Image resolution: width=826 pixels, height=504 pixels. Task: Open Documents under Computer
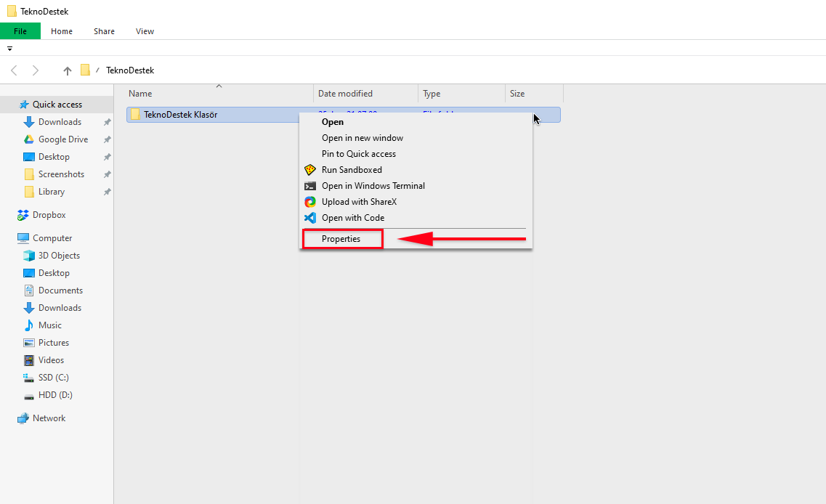(x=60, y=290)
